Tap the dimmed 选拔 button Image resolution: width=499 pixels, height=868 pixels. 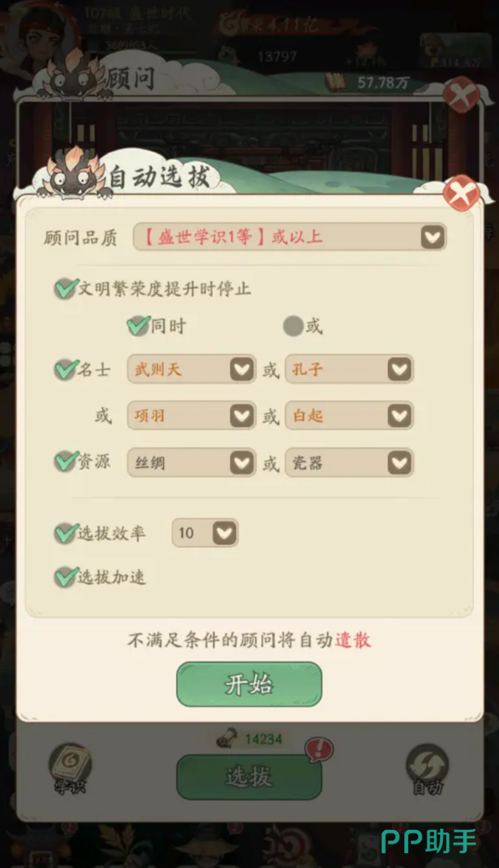tap(249, 777)
